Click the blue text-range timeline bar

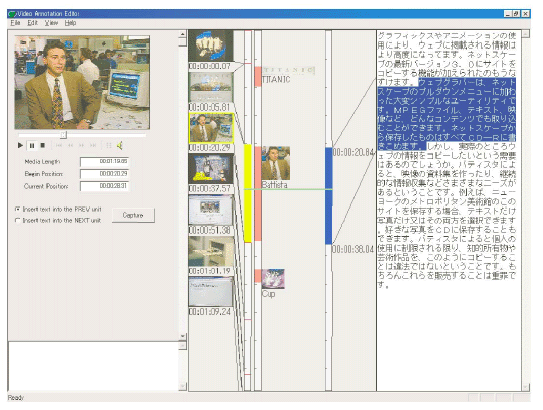click(x=329, y=196)
